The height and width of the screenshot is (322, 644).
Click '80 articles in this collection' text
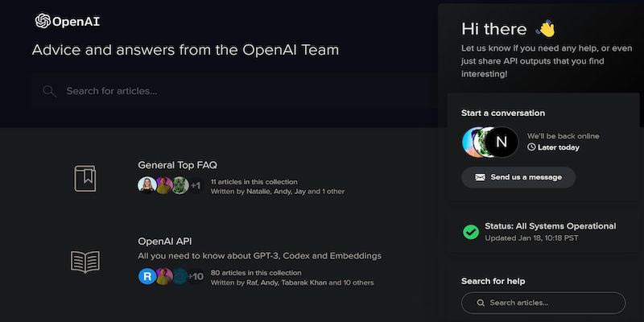(256, 273)
